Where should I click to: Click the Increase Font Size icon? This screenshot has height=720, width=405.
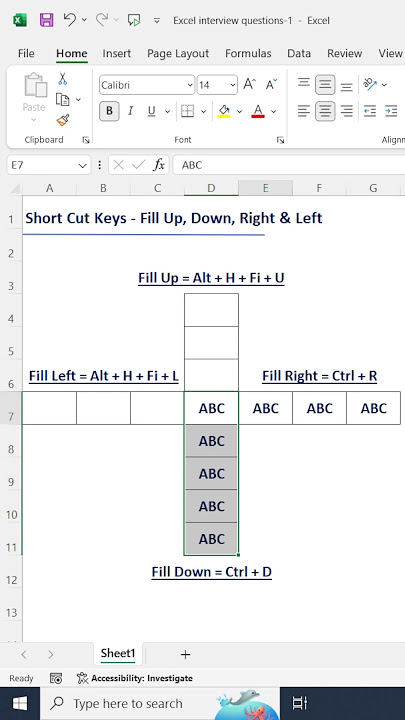pyautogui.click(x=249, y=84)
